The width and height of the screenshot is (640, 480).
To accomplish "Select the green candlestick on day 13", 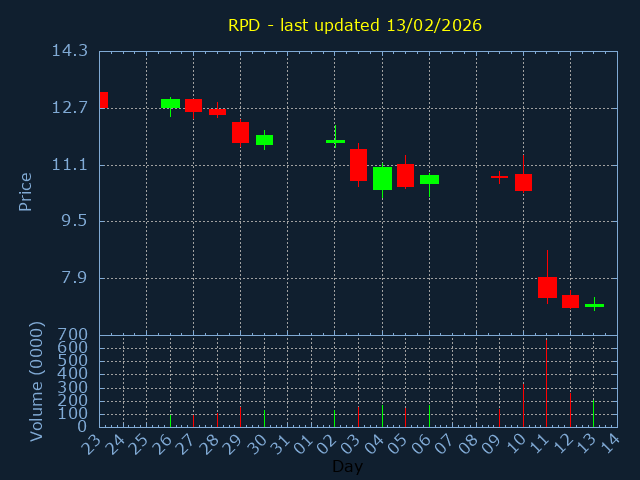I will 594,305.
